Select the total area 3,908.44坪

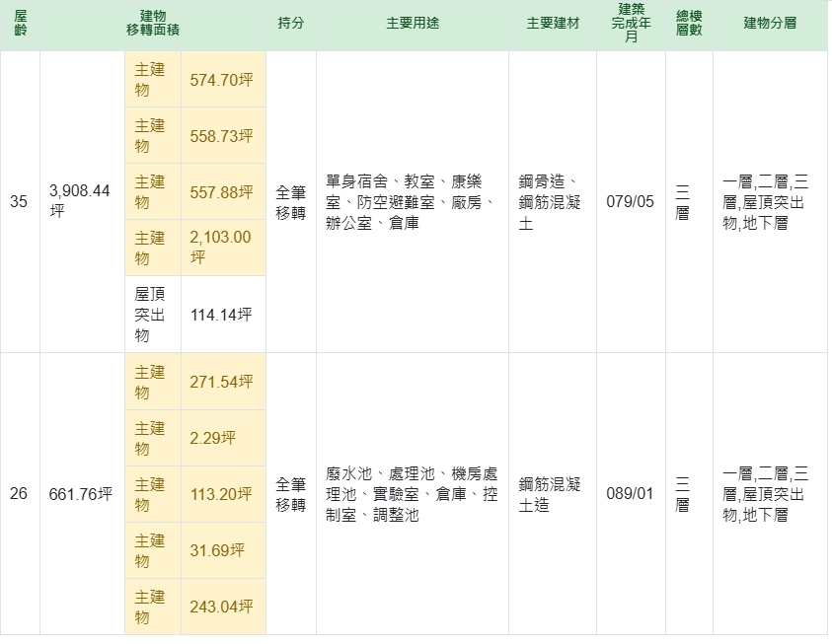point(80,201)
